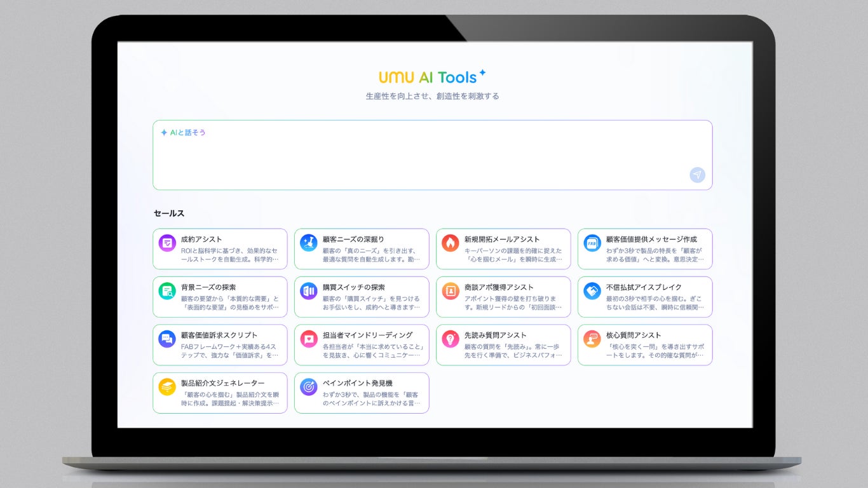Click the flame icon for 新規開拓メールアシスト
Viewport: 868px width, 488px height.
point(451,243)
